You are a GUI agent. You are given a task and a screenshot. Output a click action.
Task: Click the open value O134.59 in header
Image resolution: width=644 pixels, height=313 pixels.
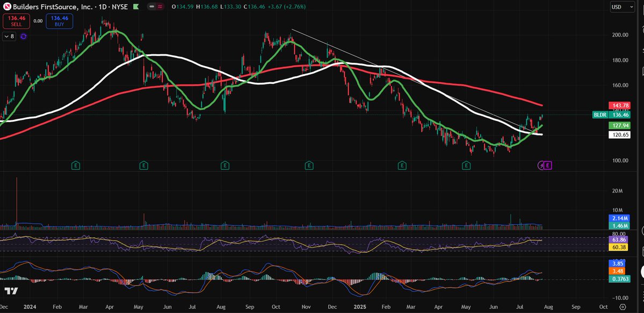pos(183,6)
